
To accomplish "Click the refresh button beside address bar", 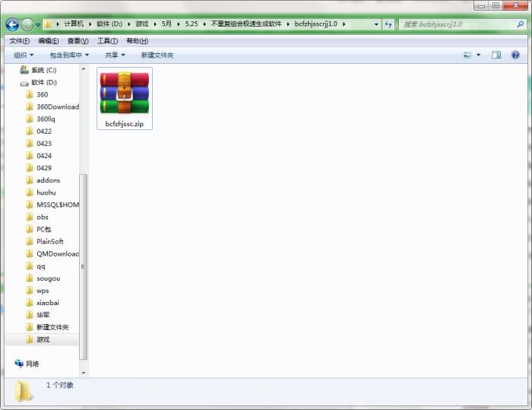I will [388, 24].
